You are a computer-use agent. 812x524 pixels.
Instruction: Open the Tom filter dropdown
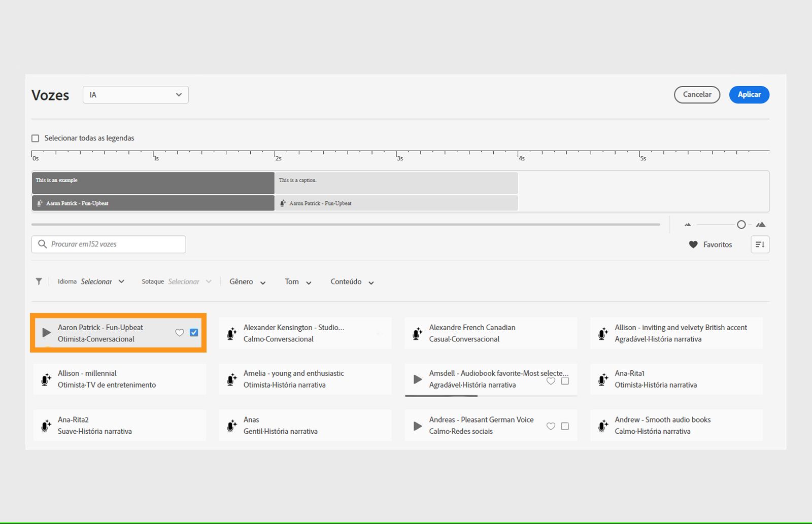point(298,282)
